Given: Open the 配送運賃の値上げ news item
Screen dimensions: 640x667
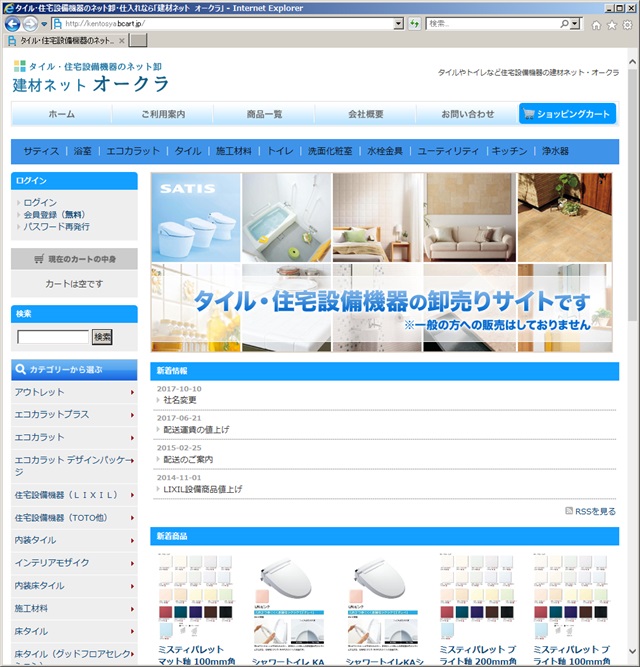Looking at the screenshot, I should [x=196, y=430].
